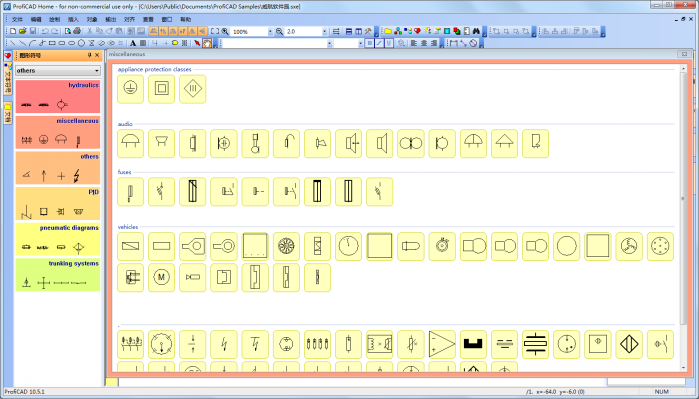Pick the loudspeaker symbol in audio section

coord(380,144)
